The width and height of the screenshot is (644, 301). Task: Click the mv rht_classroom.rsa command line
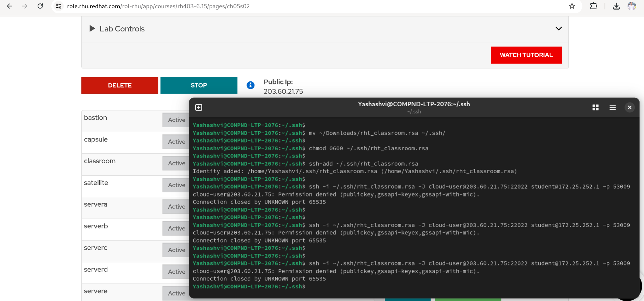(x=319, y=133)
